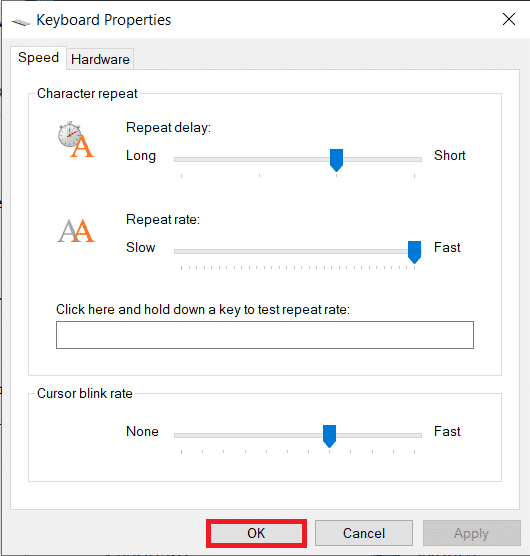Click the stopwatch Repeat delay icon
The height and width of the screenshot is (556, 530).
point(76,139)
